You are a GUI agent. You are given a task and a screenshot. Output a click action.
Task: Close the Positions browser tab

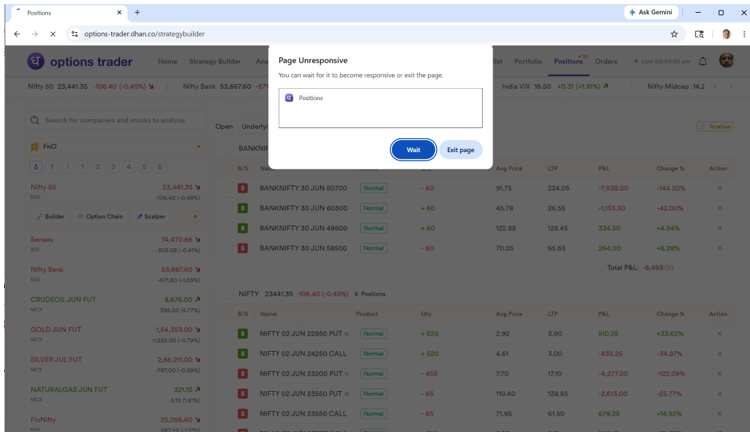pyautogui.click(x=119, y=12)
